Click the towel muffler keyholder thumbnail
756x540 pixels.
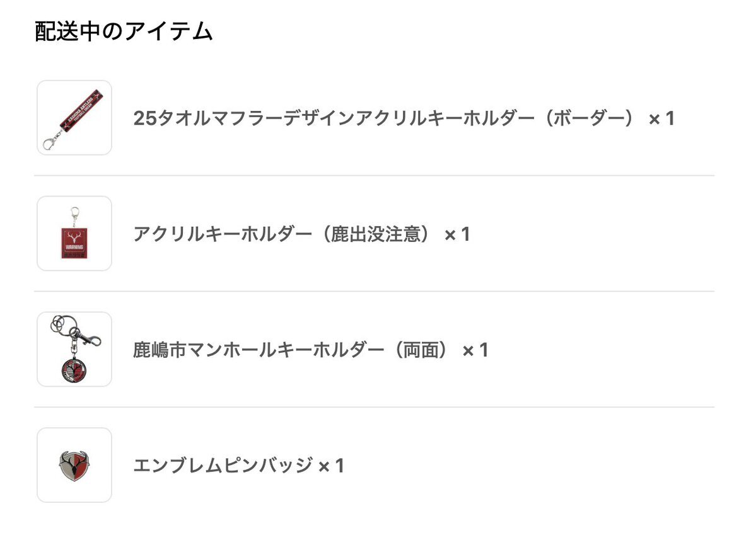(x=74, y=118)
